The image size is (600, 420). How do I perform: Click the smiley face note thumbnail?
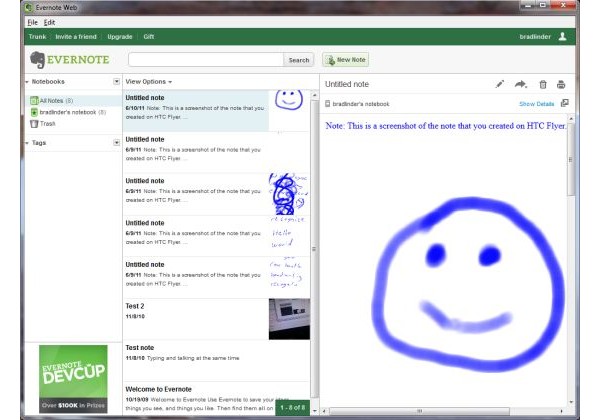click(x=289, y=100)
